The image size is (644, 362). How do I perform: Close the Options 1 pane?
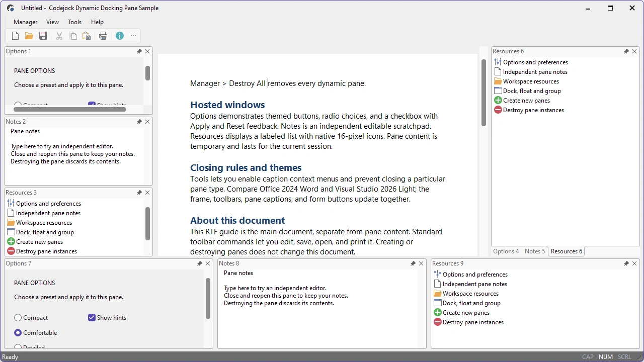click(147, 51)
